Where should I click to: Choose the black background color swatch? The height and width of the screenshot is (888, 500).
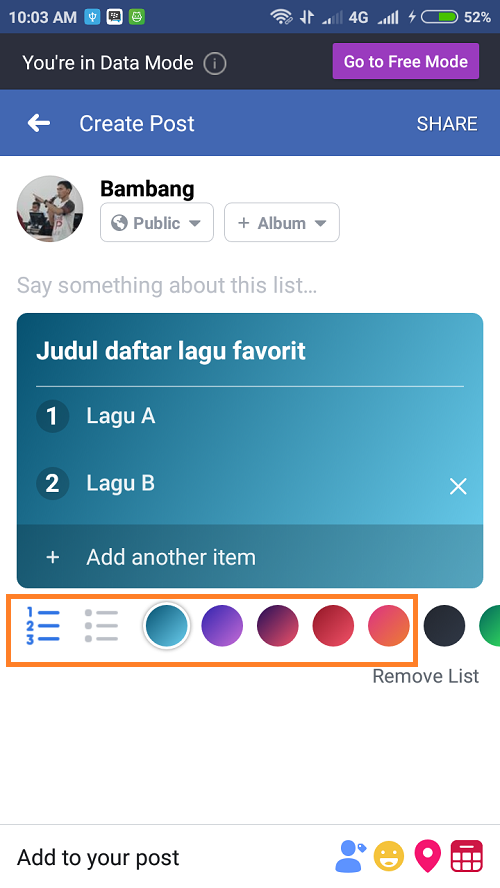pyautogui.click(x=444, y=626)
